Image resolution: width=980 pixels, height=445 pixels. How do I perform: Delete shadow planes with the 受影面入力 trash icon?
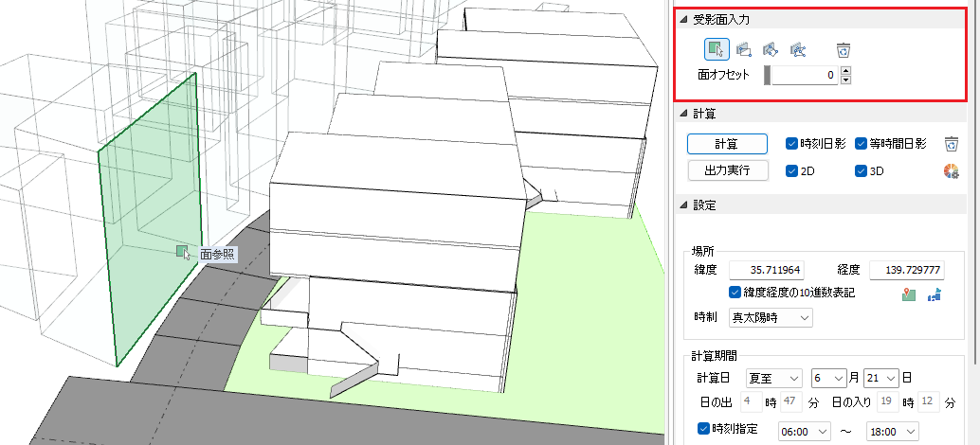coord(843,49)
